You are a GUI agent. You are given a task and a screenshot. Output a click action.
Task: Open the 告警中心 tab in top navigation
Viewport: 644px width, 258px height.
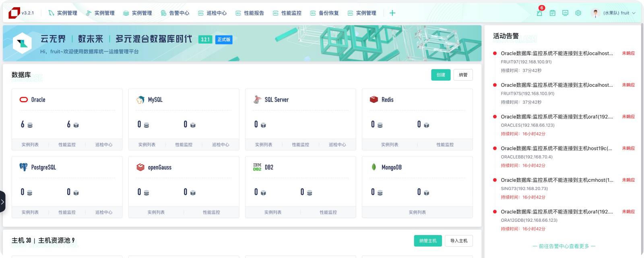(x=175, y=13)
